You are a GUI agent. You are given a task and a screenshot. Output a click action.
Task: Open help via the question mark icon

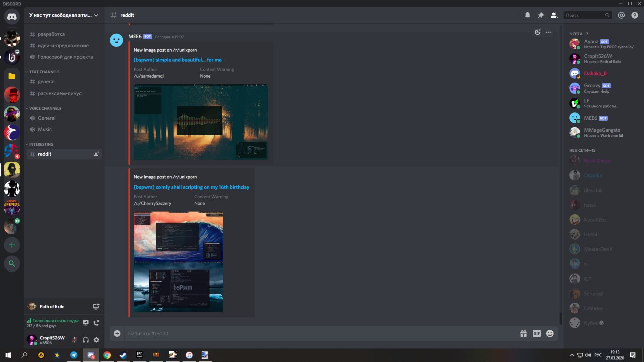tap(634, 15)
